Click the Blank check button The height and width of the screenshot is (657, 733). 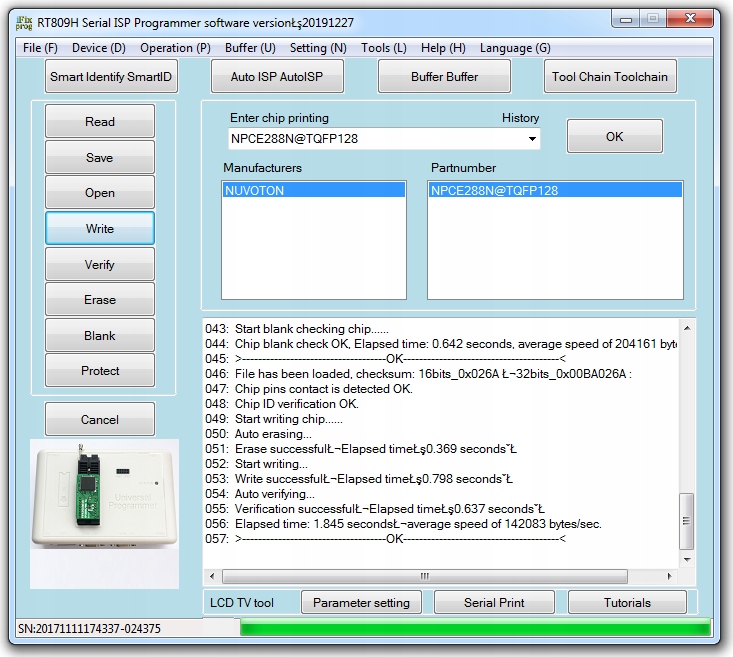(100, 335)
